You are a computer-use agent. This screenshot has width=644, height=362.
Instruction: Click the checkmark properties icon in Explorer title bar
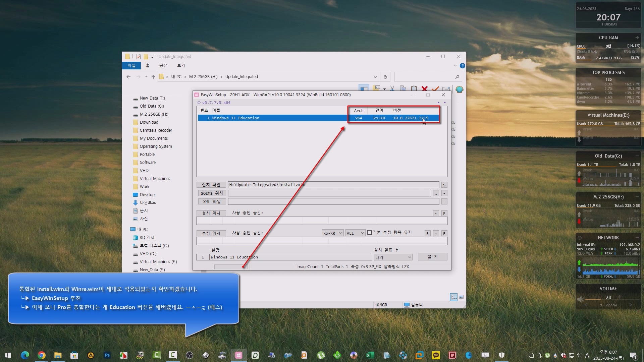[139, 56]
